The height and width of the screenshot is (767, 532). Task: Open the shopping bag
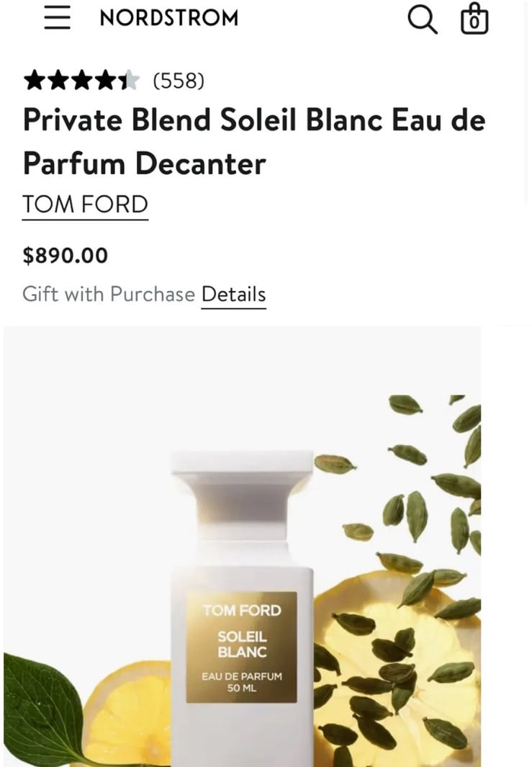(474, 19)
